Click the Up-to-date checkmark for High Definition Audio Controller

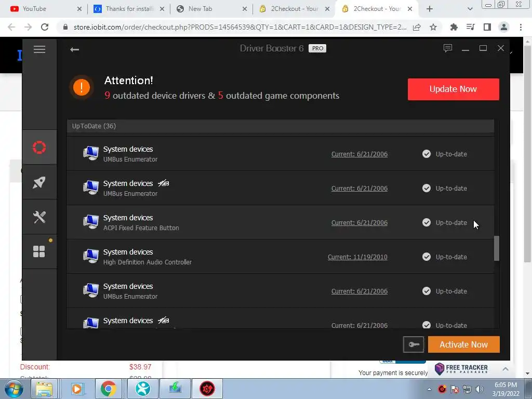click(427, 257)
